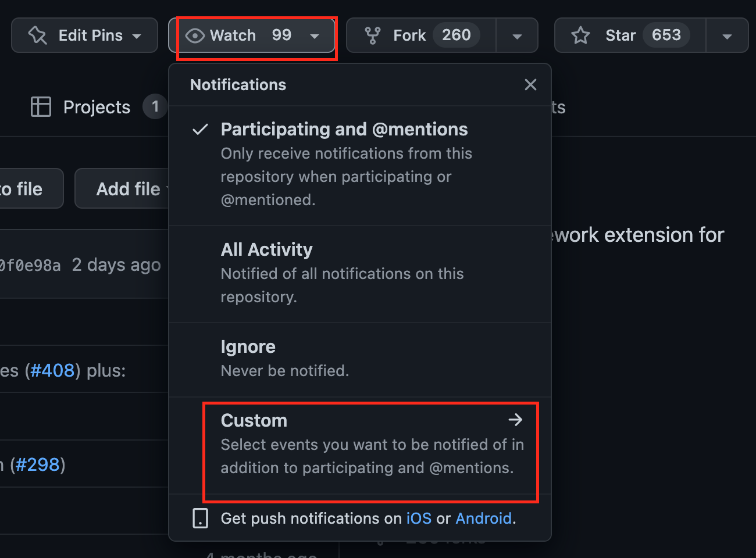Screen dimensions: 756x558
Task: Click the fork icon beside Fork count
Action: (x=372, y=35)
